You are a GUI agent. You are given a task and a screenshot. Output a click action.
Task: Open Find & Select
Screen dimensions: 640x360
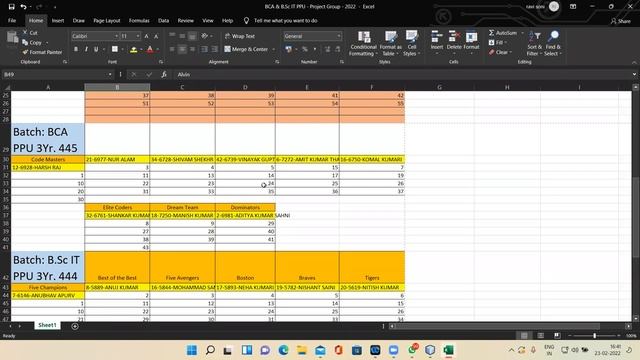553,43
